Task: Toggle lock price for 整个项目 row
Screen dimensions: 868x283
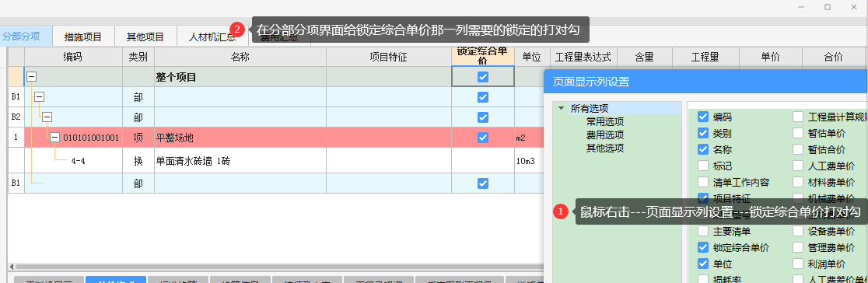Action: (483, 77)
